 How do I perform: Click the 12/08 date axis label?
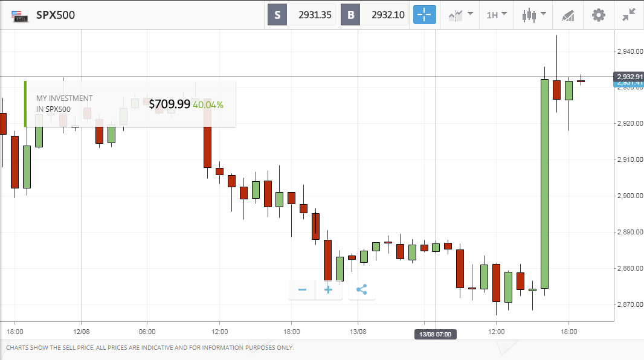click(82, 332)
